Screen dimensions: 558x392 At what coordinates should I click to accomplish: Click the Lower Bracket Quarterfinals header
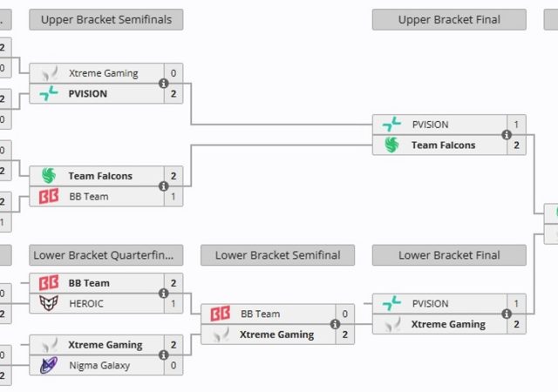(x=106, y=255)
